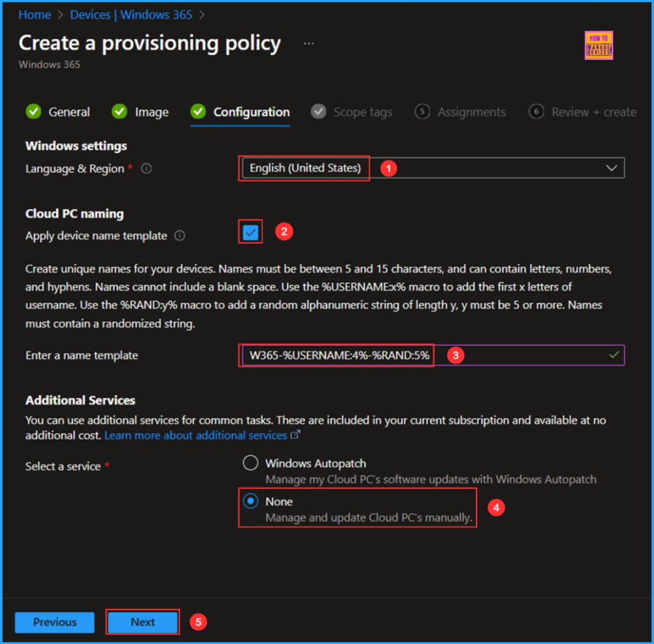Uncheck Apply device name template checkbox
This screenshot has height=644, width=654.
(250, 232)
